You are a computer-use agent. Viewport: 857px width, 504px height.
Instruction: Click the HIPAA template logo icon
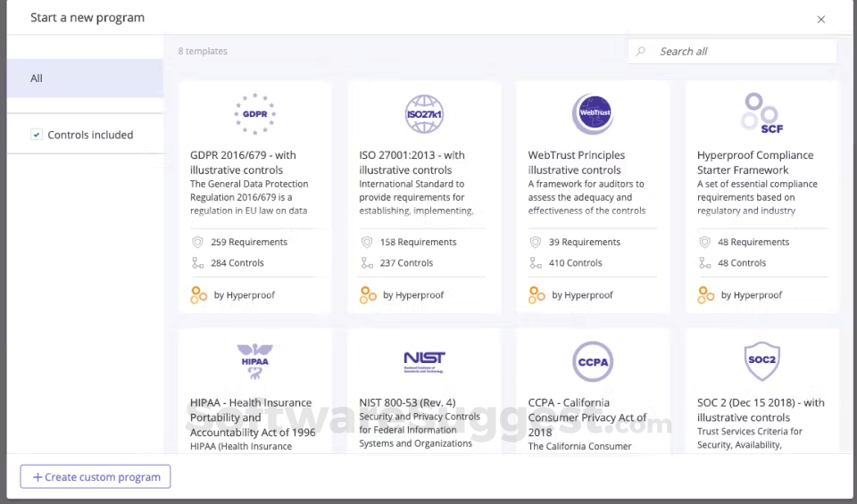click(254, 360)
